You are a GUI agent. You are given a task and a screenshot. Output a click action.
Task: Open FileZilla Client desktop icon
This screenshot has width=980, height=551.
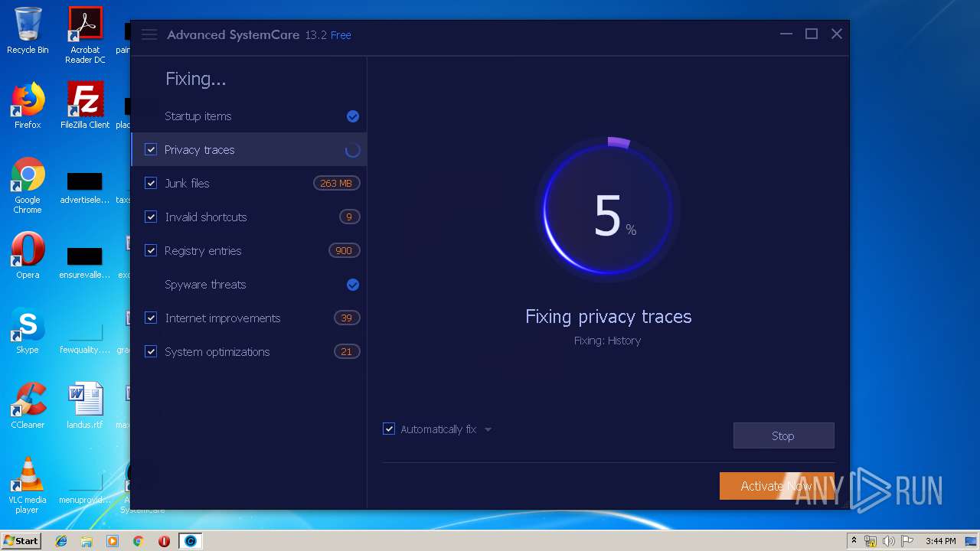85,106
